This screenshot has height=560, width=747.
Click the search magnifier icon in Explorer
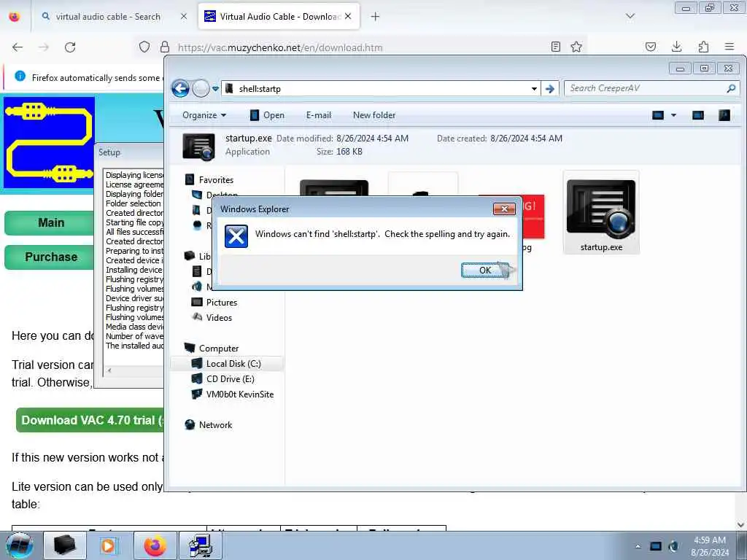[731, 88]
